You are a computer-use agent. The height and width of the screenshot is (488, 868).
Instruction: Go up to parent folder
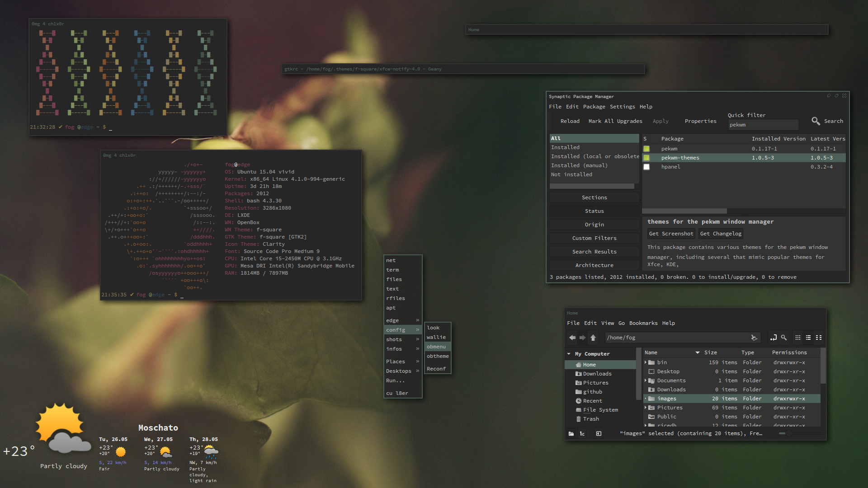click(x=593, y=338)
